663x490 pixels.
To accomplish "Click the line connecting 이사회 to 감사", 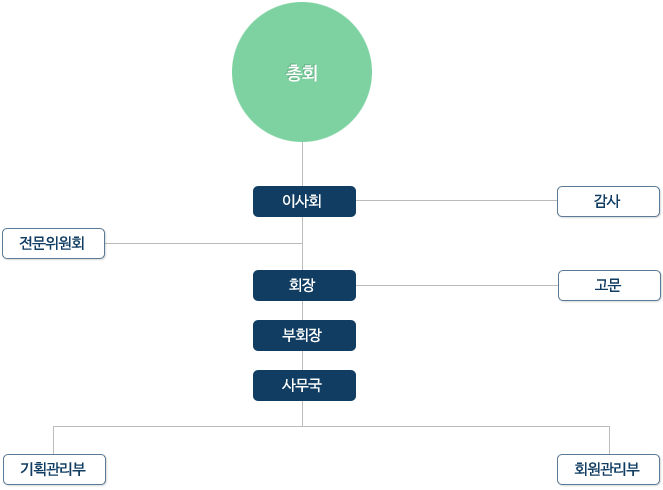I will [x=456, y=200].
